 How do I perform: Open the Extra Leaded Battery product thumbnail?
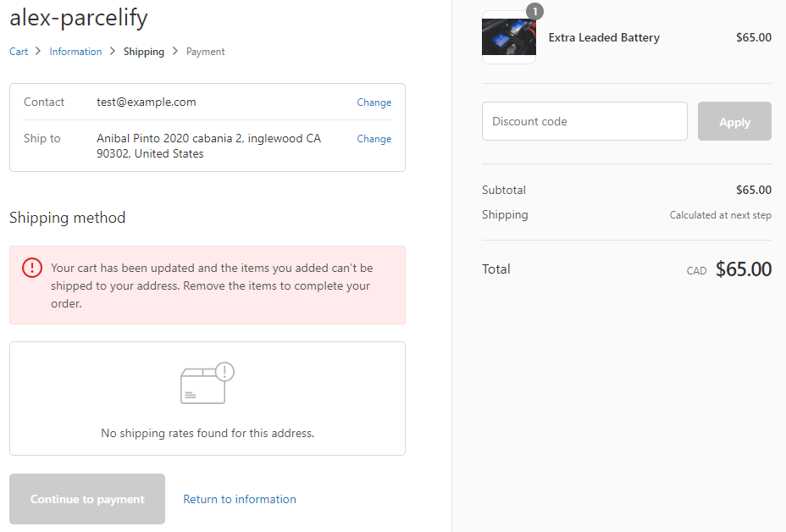pyautogui.click(x=509, y=37)
